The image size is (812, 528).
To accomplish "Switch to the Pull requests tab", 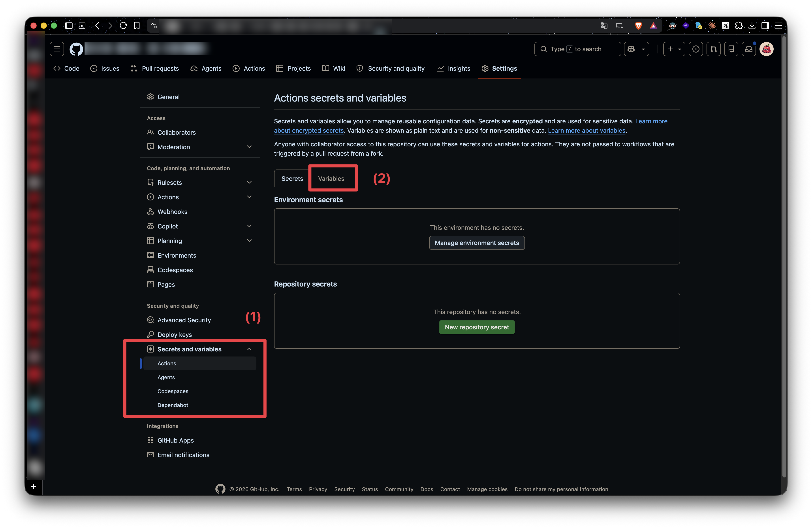I will tap(154, 69).
